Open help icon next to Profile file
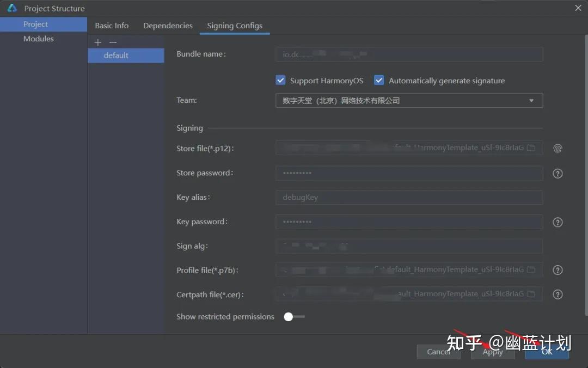This screenshot has width=588, height=368. click(x=558, y=269)
